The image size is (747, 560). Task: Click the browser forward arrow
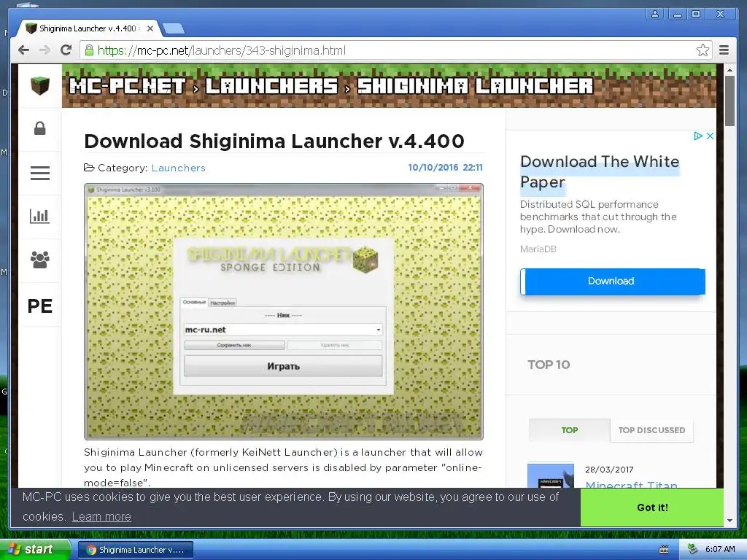[x=44, y=50]
